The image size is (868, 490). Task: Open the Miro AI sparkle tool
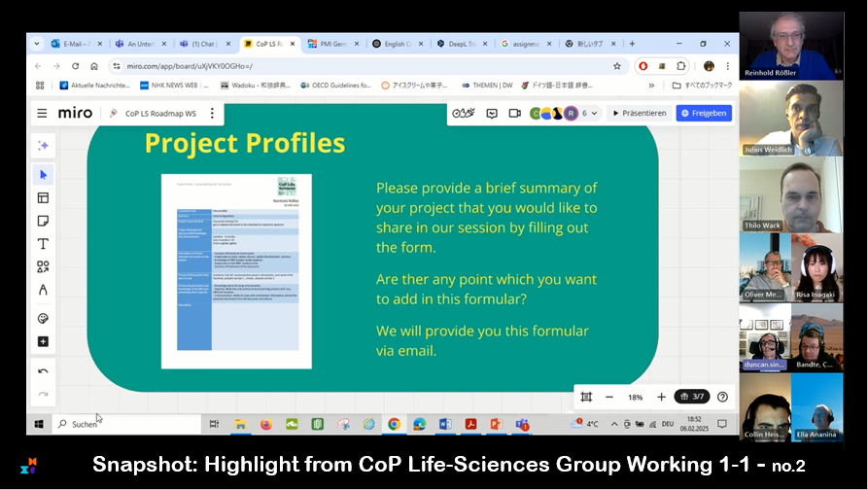[x=43, y=145]
